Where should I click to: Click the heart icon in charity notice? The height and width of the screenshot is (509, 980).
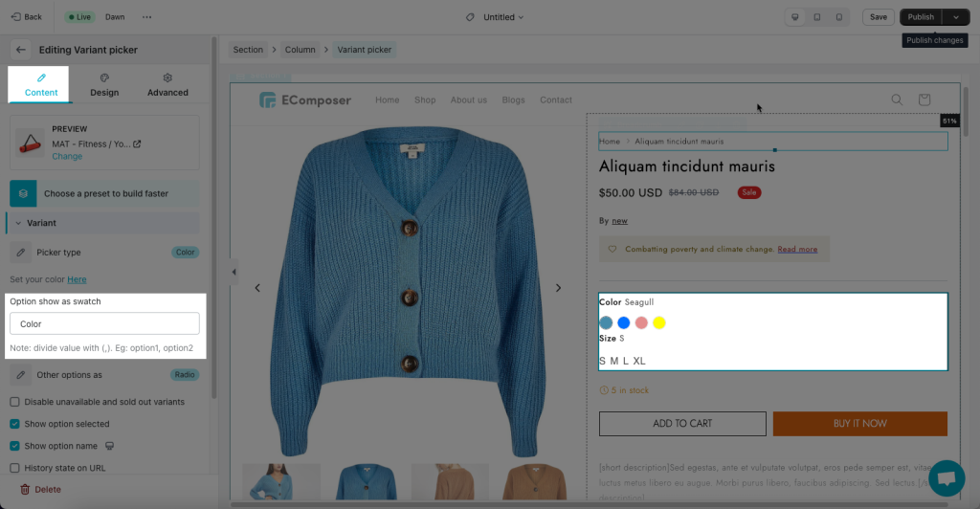612,249
